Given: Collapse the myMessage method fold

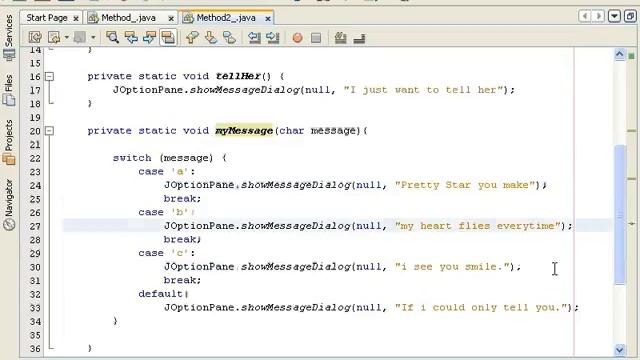Looking at the screenshot, I should [x=49, y=131].
